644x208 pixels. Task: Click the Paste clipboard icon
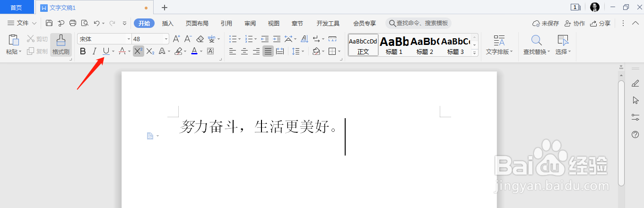click(x=14, y=40)
